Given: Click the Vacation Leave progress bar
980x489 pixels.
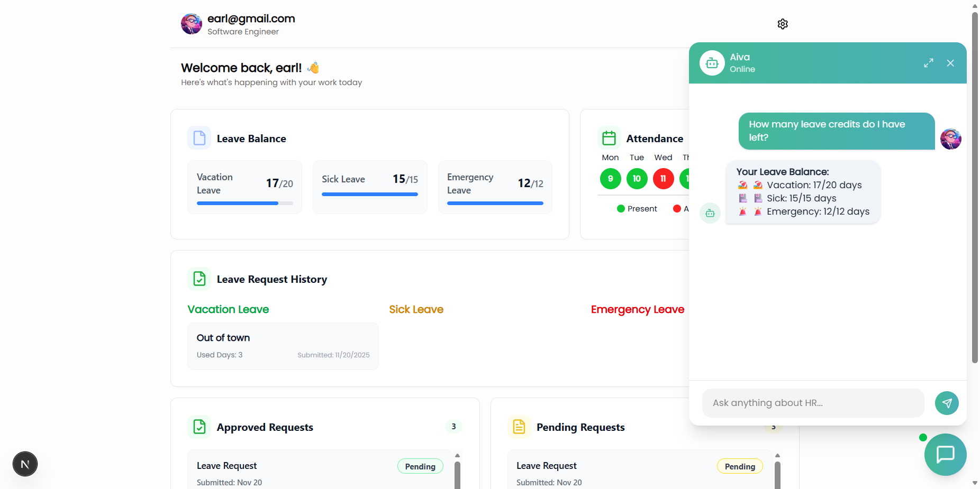Looking at the screenshot, I should 244,203.
